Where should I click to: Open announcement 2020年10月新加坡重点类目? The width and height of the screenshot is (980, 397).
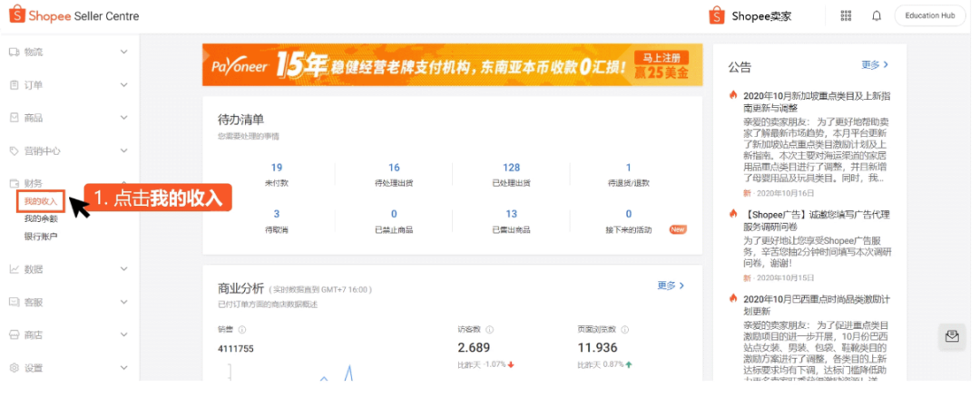pyautogui.click(x=817, y=102)
